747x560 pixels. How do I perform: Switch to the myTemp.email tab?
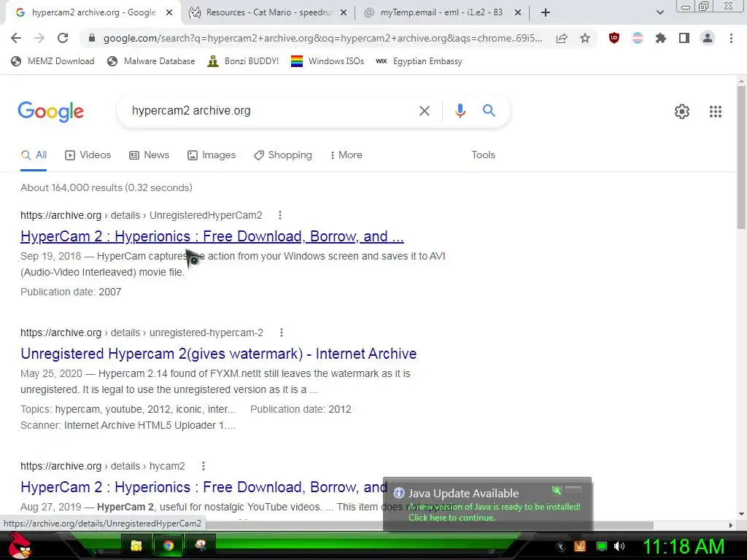pos(441,12)
